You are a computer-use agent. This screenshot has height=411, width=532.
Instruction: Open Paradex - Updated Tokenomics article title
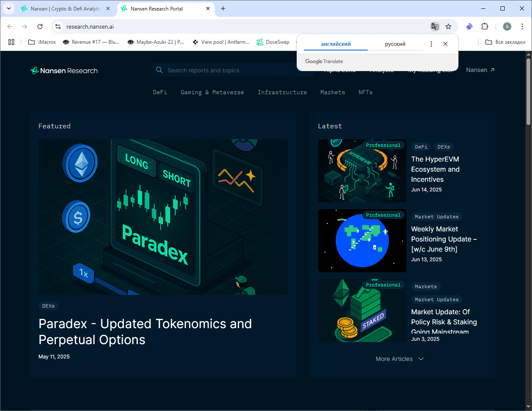point(145,331)
